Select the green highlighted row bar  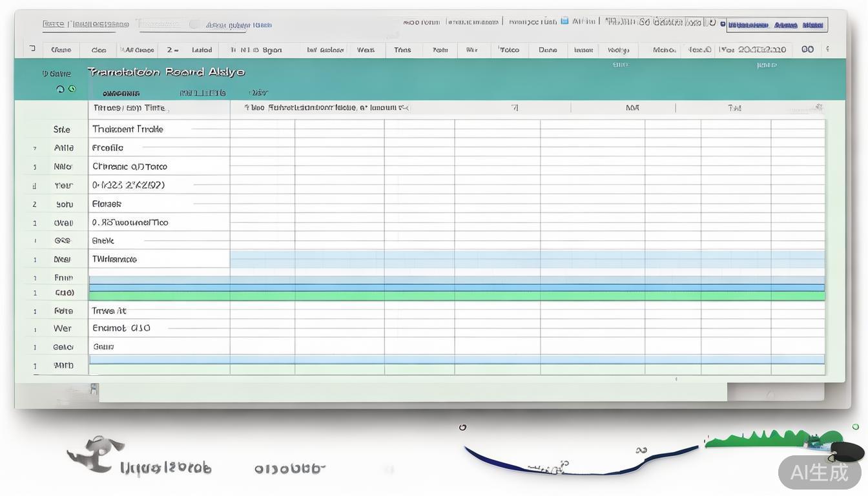click(457, 296)
